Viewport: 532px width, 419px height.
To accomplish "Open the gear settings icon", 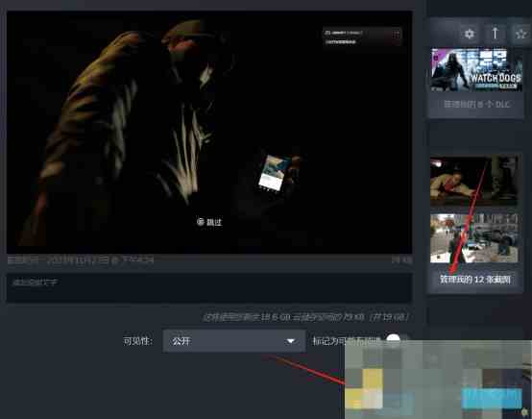I will click(470, 34).
